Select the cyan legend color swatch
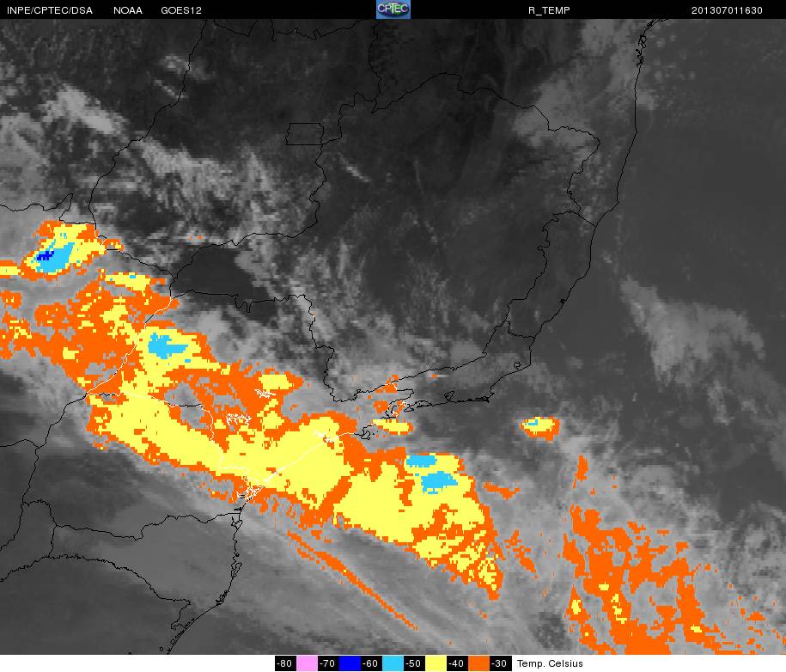786x672 pixels. (393, 663)
